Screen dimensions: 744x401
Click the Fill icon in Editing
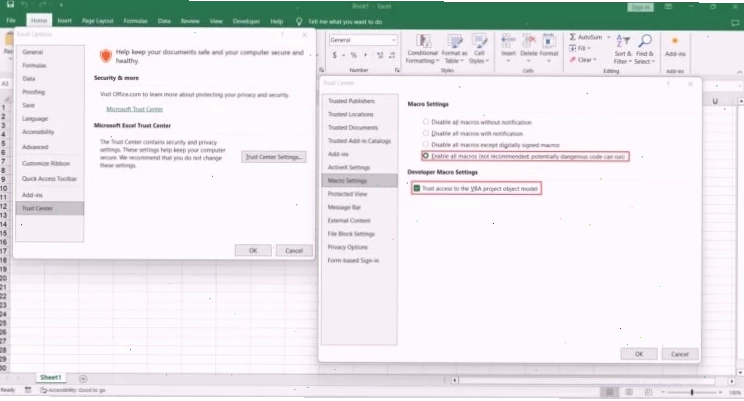click(573, 48)
